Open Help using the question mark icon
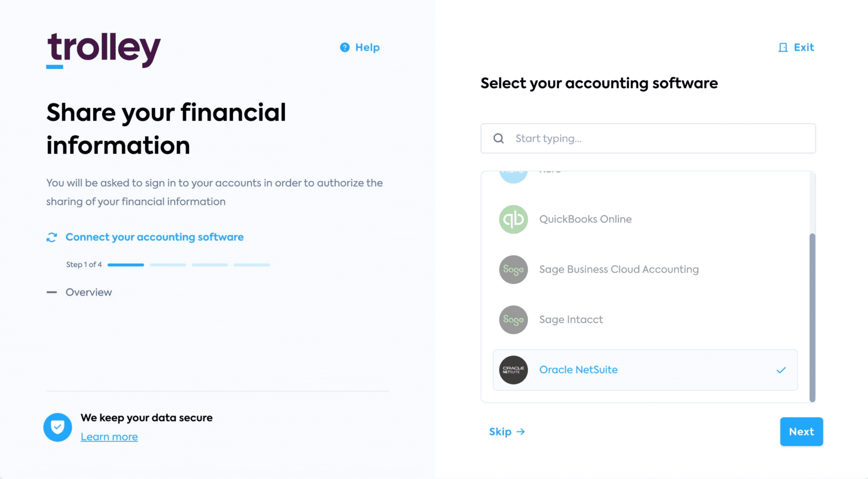The width and height of the screenshot is (868, 479). click(x=345, y=48)
